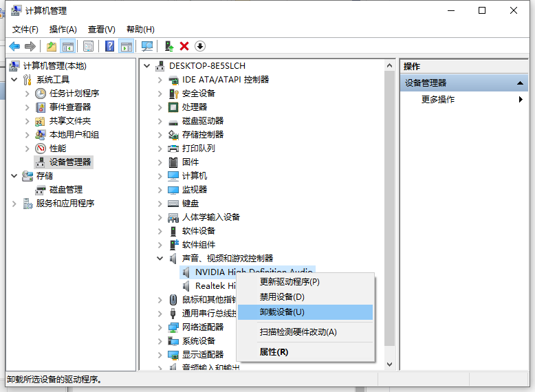This screenshot has height=392, width=535.
Task: Toggle the Show/Hide Action Pane icon
Action: 127,46
